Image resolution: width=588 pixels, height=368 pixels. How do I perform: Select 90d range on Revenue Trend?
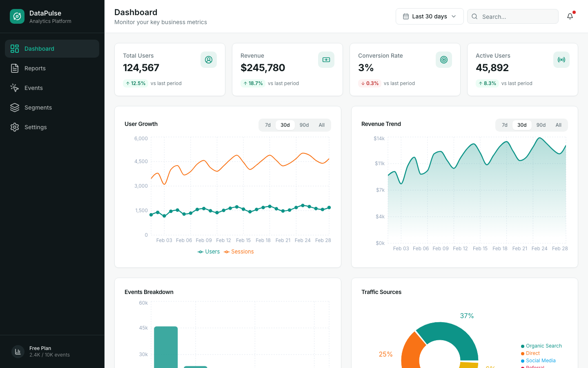click(541, 125)
